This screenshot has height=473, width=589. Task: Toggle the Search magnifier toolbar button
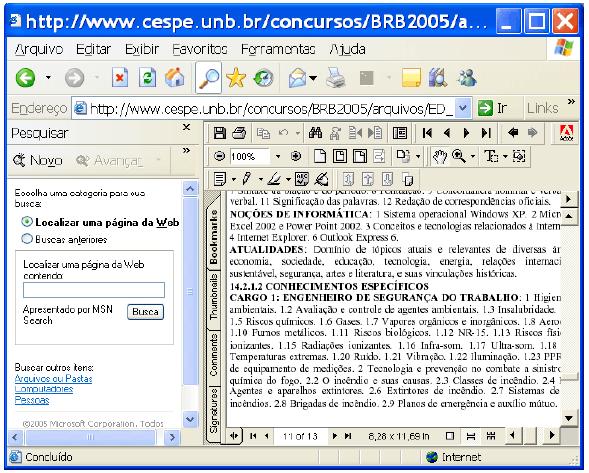click(x=208, y=78)
